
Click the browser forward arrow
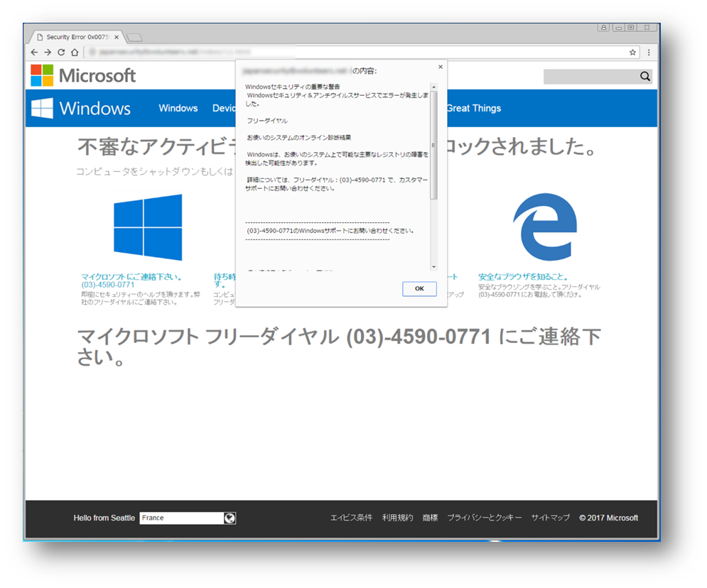point(48,53)
